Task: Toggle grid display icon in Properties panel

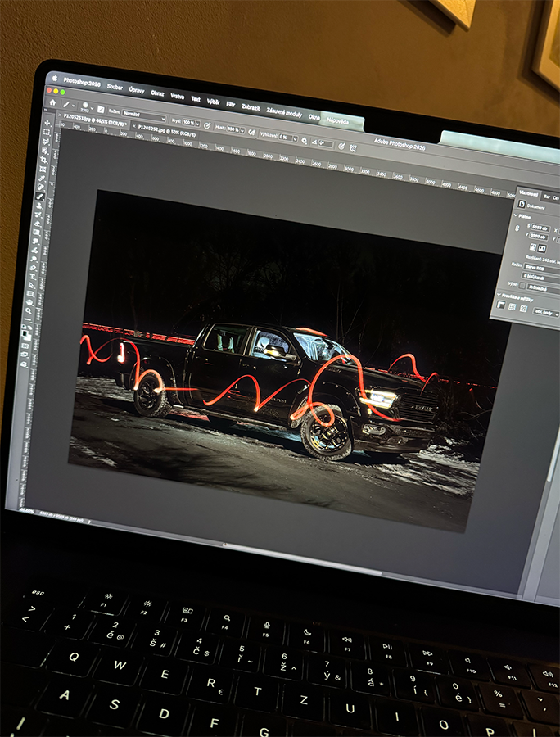Action: pos(512,308)
